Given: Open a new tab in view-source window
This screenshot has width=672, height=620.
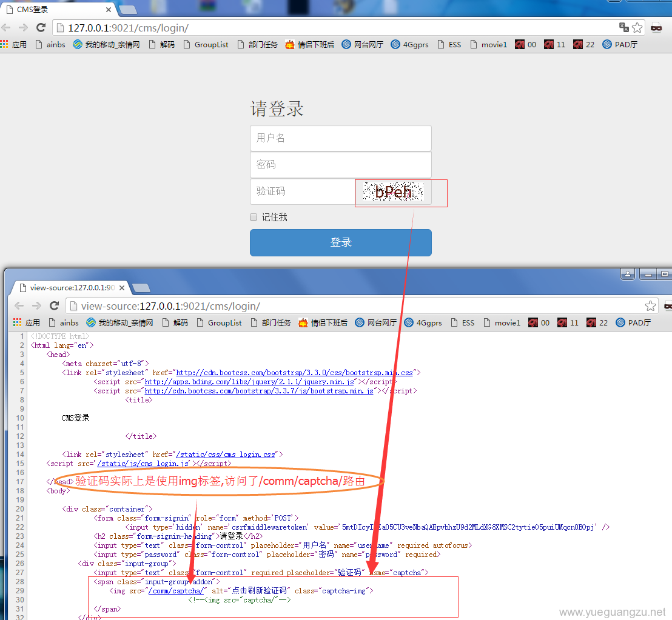Looking at the screenshot, I should point(141,288).
